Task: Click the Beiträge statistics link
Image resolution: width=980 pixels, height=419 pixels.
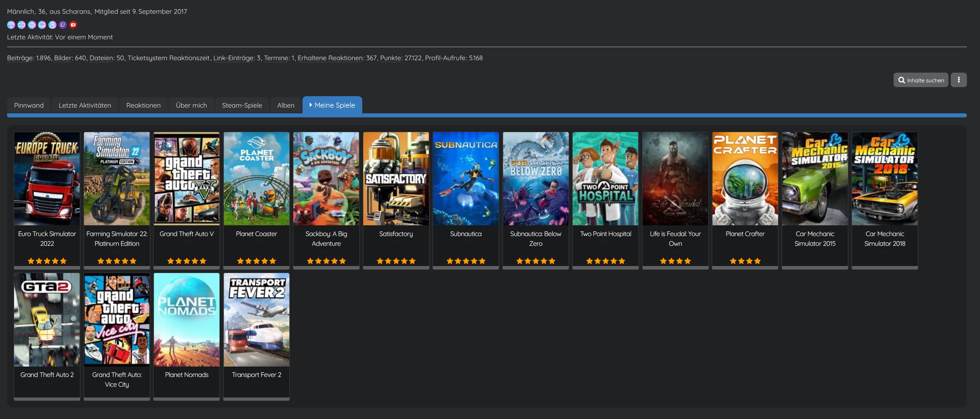Action: pyautogui.click(x=20, y=58)
